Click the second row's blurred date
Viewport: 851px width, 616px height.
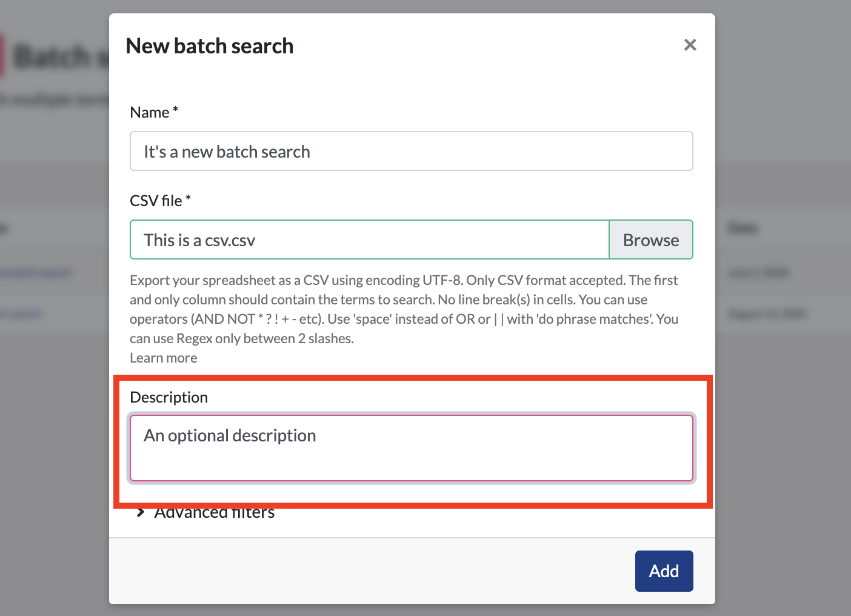[x=767, y=314]
